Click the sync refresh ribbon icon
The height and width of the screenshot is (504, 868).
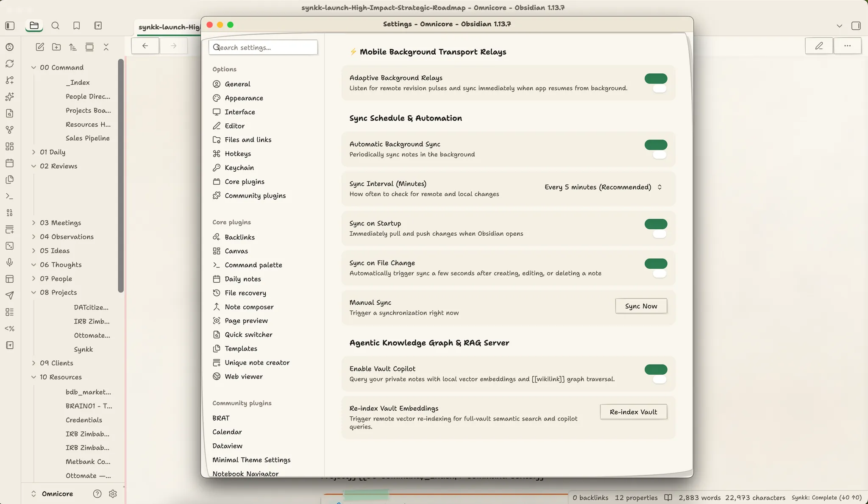pyautogui.click(x=10, y=64)
